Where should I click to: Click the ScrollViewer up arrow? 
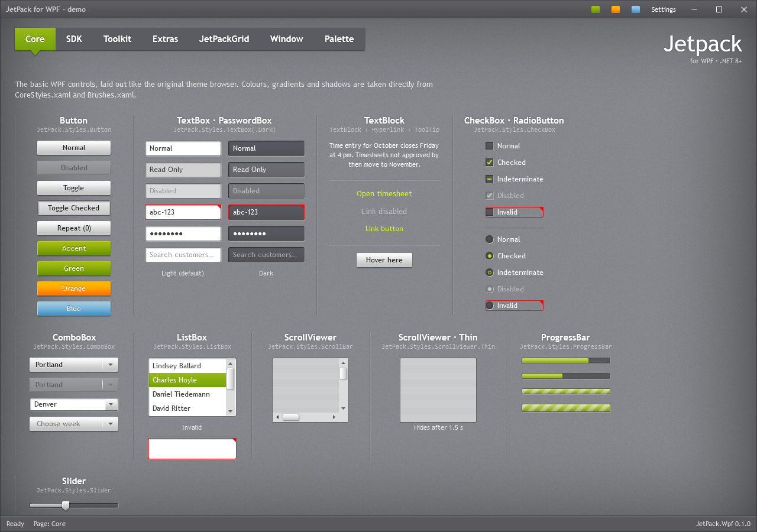coord(343,363)
